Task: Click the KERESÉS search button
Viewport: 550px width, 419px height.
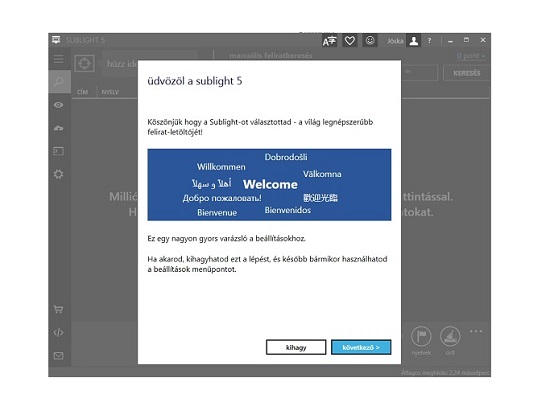Action: (x=467, y=73)
